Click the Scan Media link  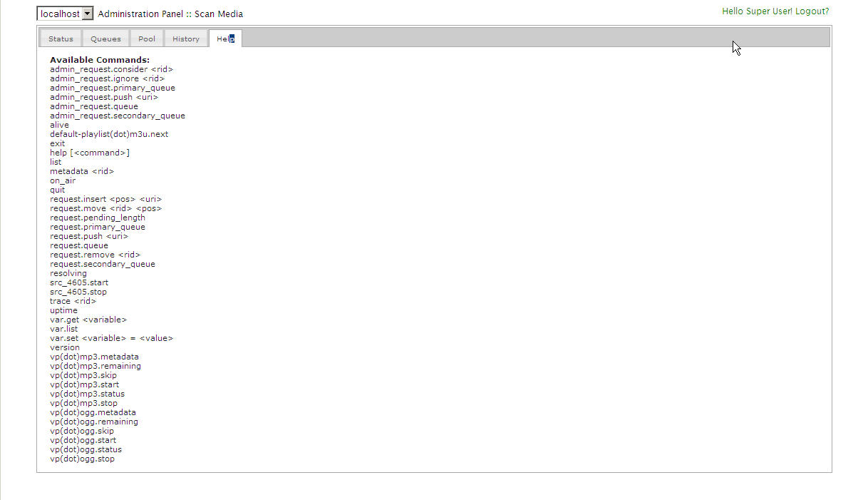219,14
